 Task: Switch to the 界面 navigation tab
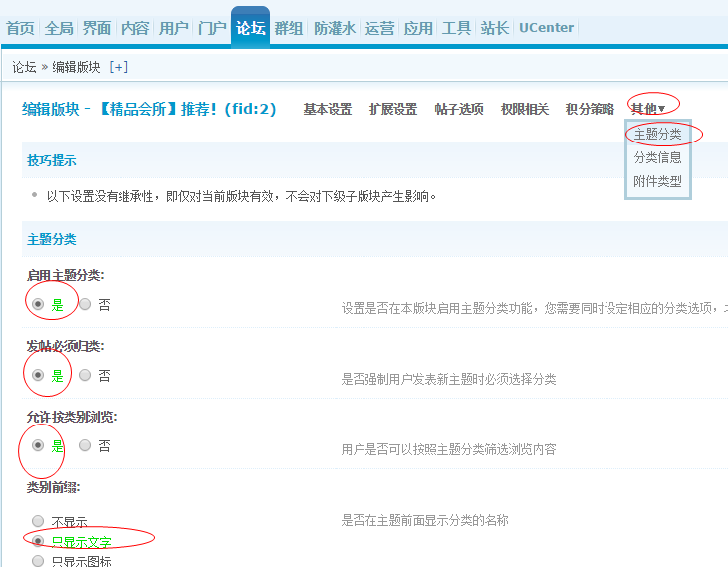pos(97,28)
